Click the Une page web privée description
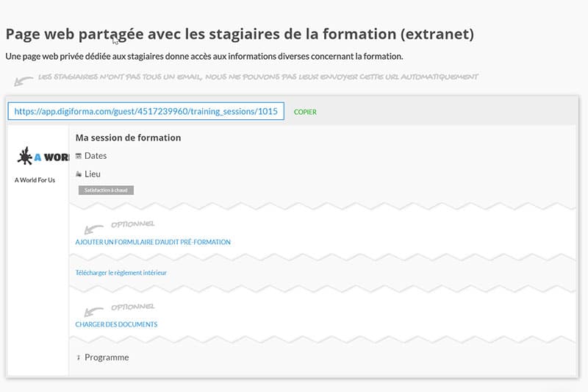The width and height of the screenshot is (588, 392). coord(204,57)
